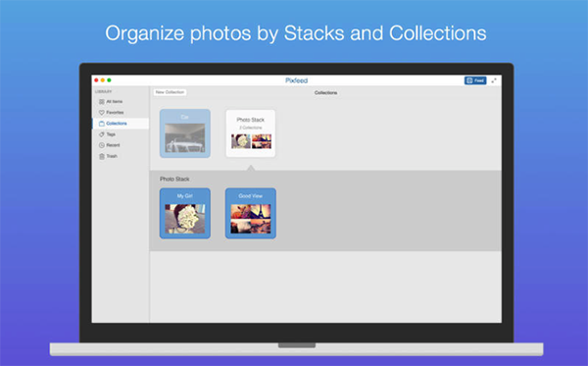
Task: Click the Collections header label
Action: click(x=325, y=92)
